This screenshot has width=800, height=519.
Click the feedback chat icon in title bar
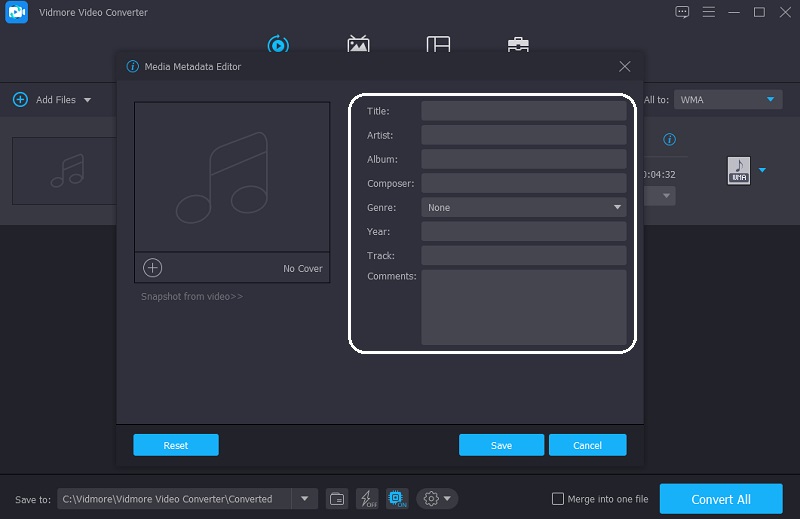click(x=682, y=12)
